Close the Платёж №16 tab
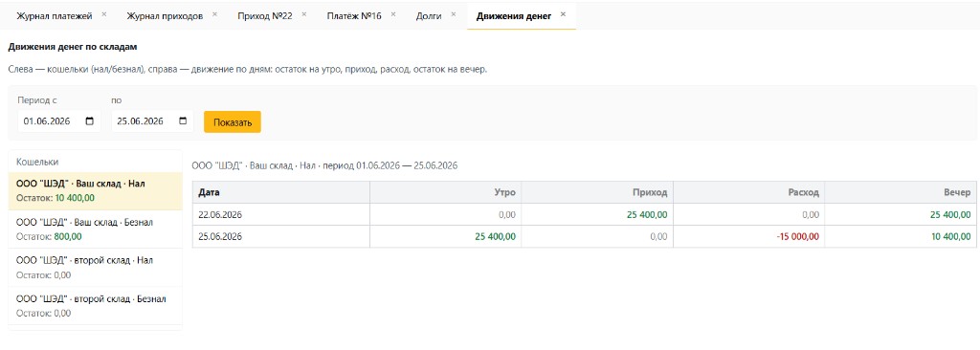This screenshot has width=980, height=350. click(393, 14)
